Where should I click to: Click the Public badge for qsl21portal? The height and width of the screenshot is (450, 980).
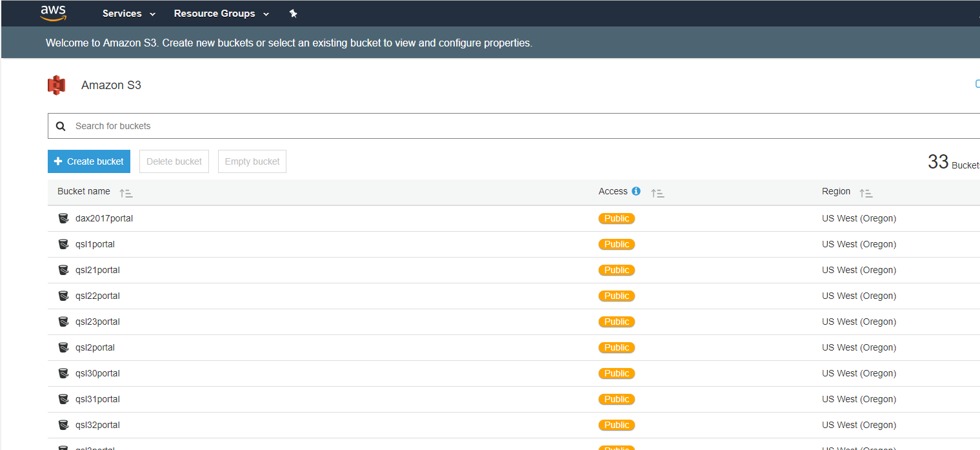[x=617, y=270]
